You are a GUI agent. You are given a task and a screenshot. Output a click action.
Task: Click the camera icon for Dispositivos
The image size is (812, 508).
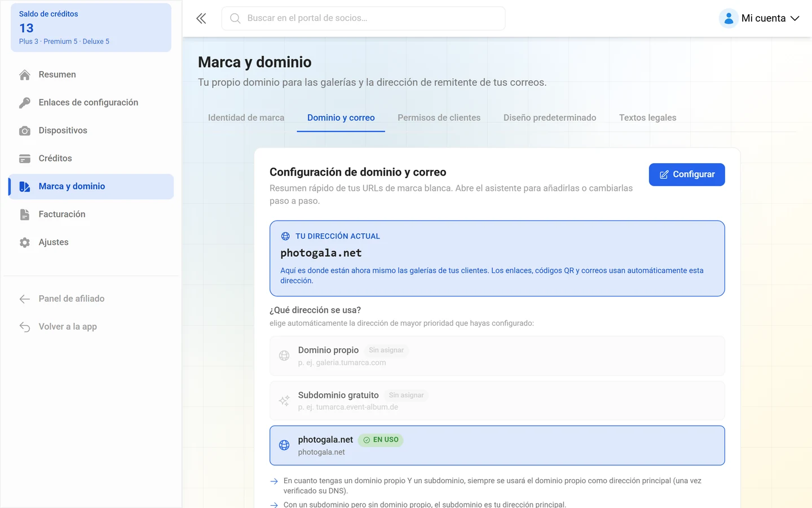[x=25, y=130]
